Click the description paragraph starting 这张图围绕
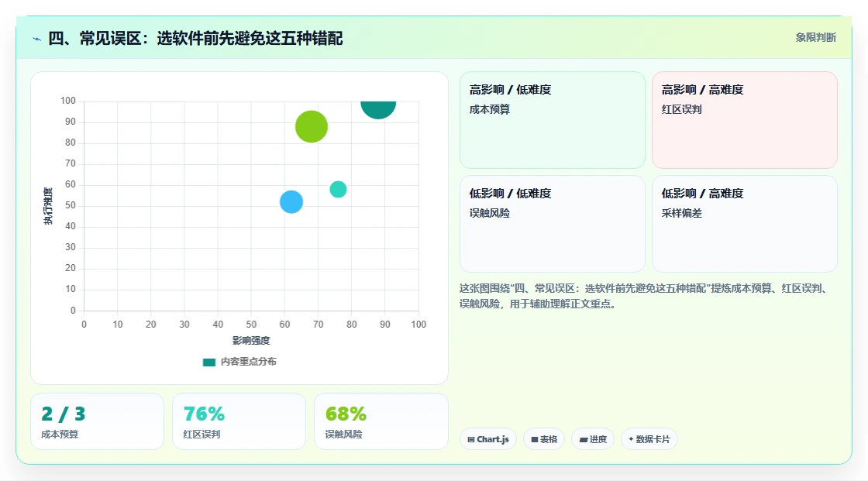This screenshot has width=868, height=481. pos(645,296)
